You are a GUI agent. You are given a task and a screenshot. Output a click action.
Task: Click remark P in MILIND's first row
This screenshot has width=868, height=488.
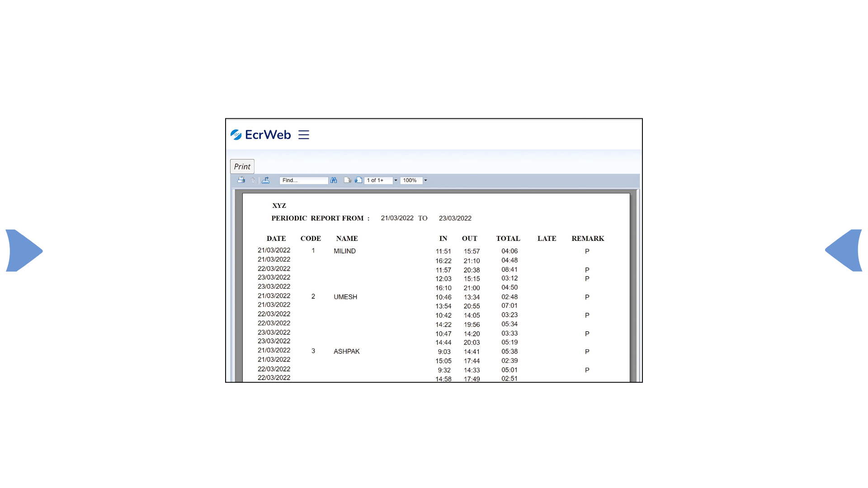587,252
